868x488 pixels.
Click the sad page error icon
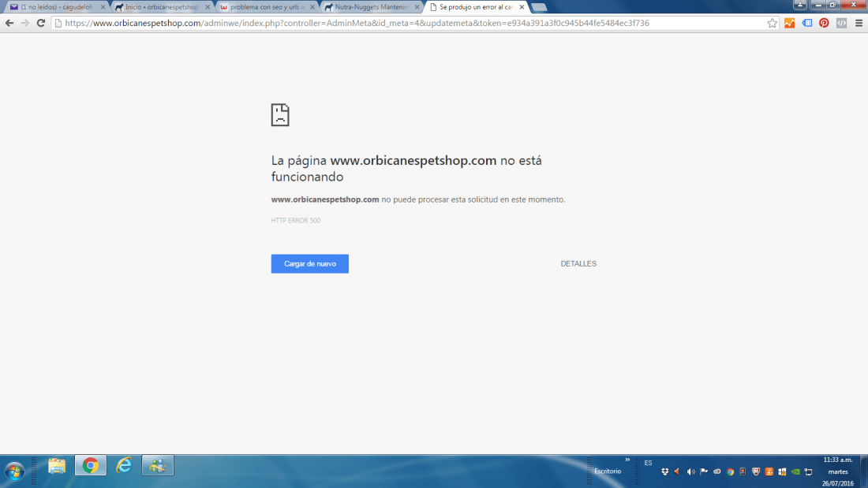(280, 115)
